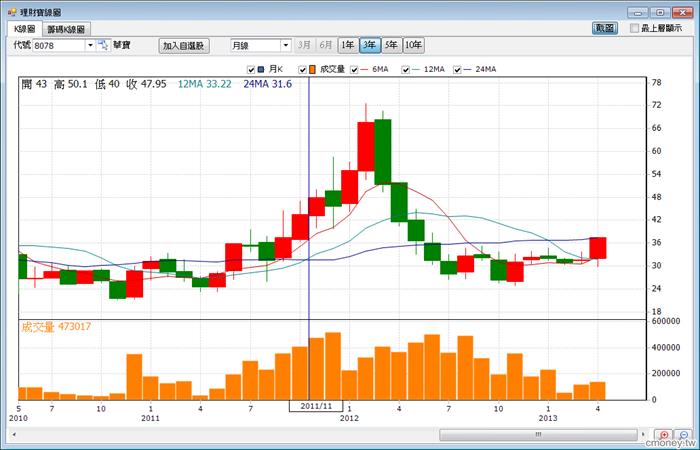Click the zoom out magnifier icon

(683, 435)
